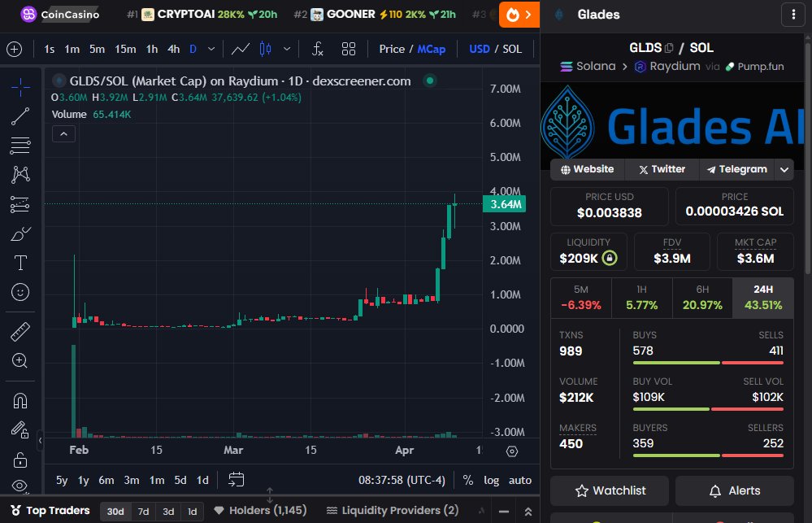The width and height of the screenshot is (812, 523).
Task: Expand the chart style dropdown arrow
Action: (287, 50)
